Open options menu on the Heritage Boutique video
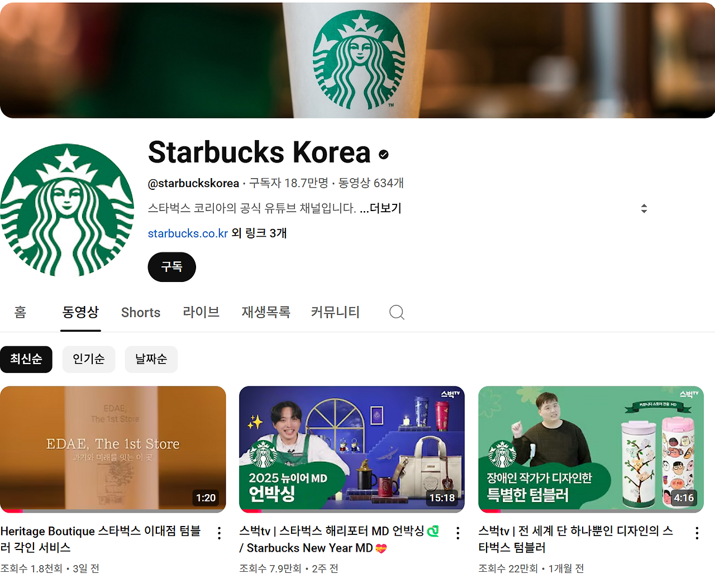 pos(218,533)
